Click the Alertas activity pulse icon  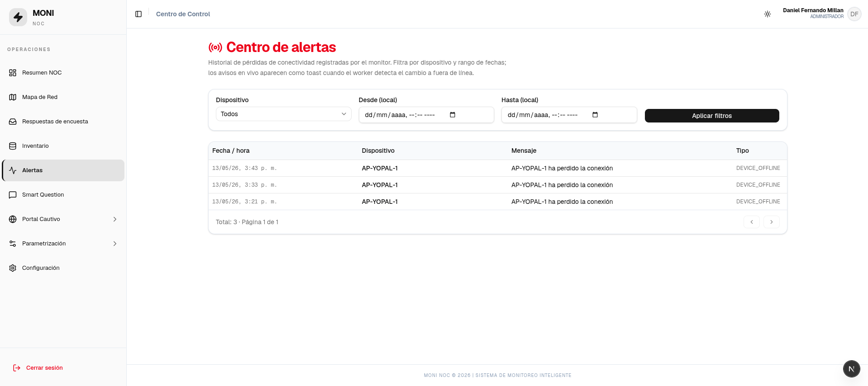(x=13, y=170)
